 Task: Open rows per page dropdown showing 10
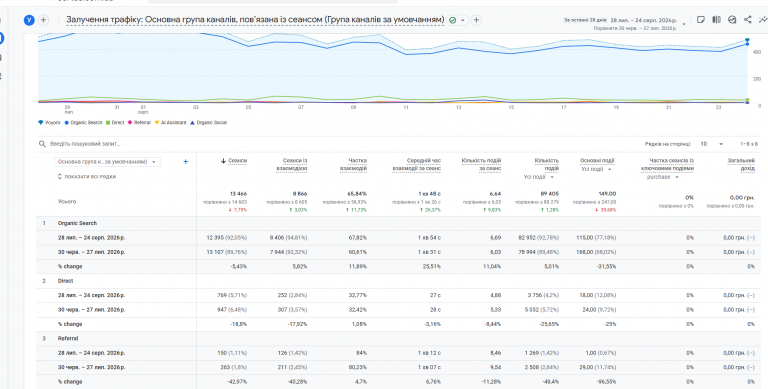[712, 144]
